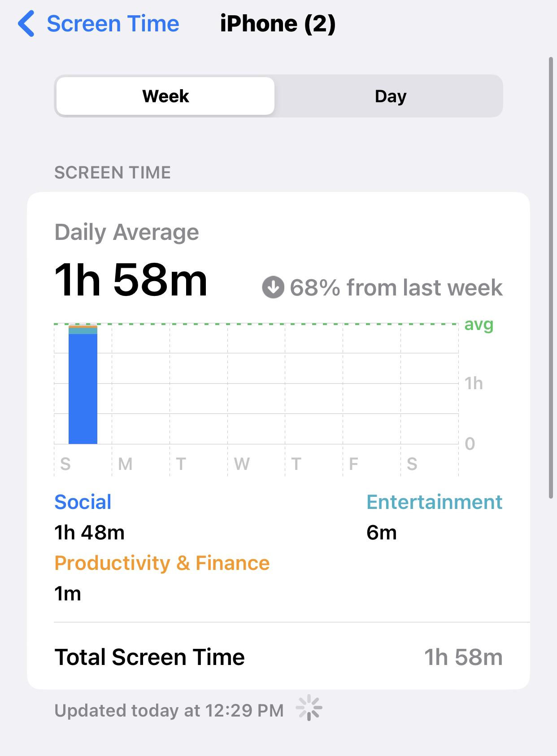
Task: Click the vertical scrollbar
Action: [551, 278]
